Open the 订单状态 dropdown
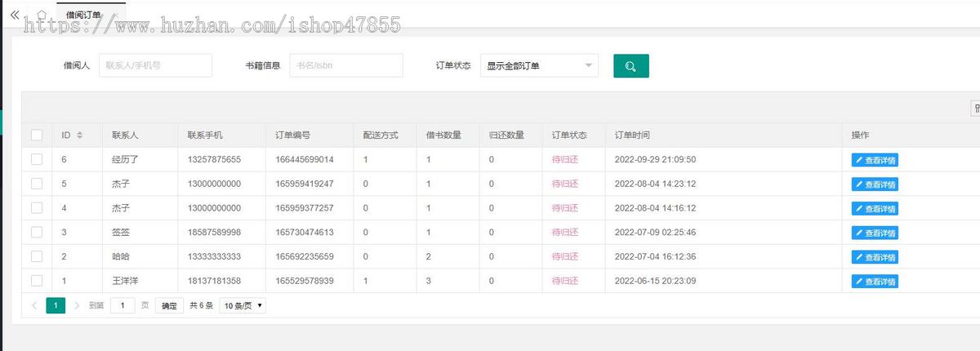This screenshot has width=980, height=351. click(x=539, y=65)
